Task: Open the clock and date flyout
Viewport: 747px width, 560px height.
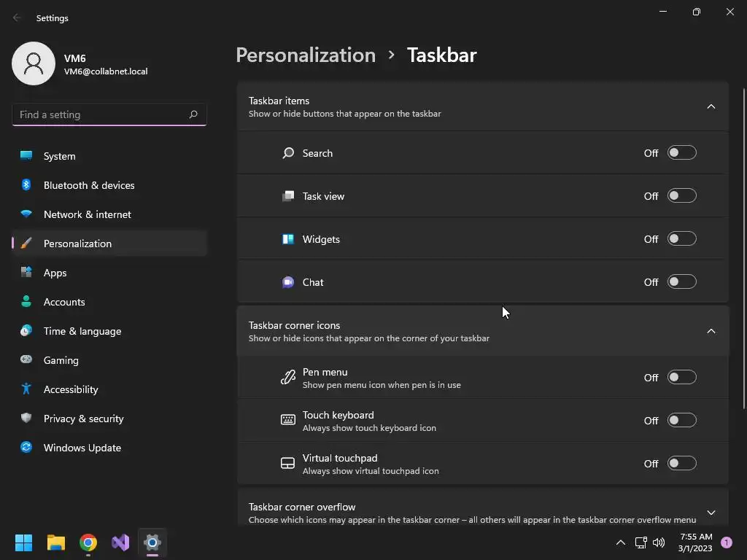Action: click(x=695, y=542)
